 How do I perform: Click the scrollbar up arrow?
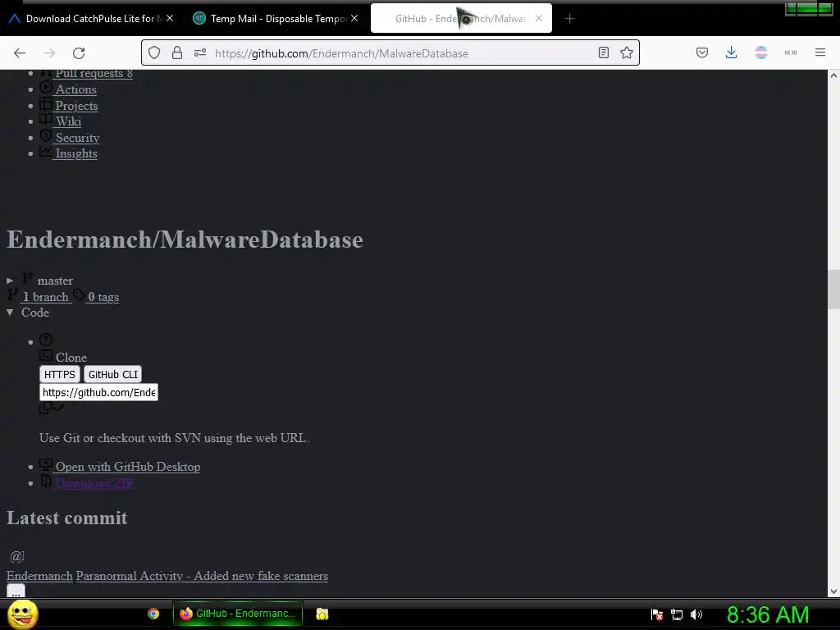point(833,75)
